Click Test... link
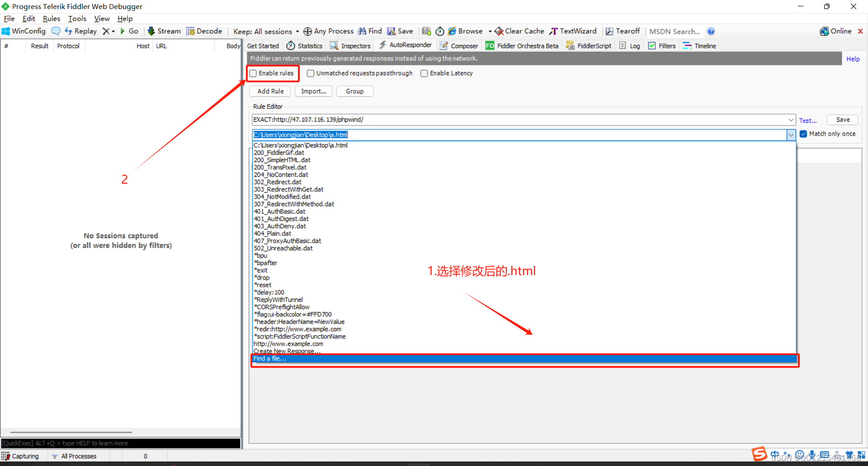This screenshot has width=868, height=466. pyautogui.click(x=807, y=120)
